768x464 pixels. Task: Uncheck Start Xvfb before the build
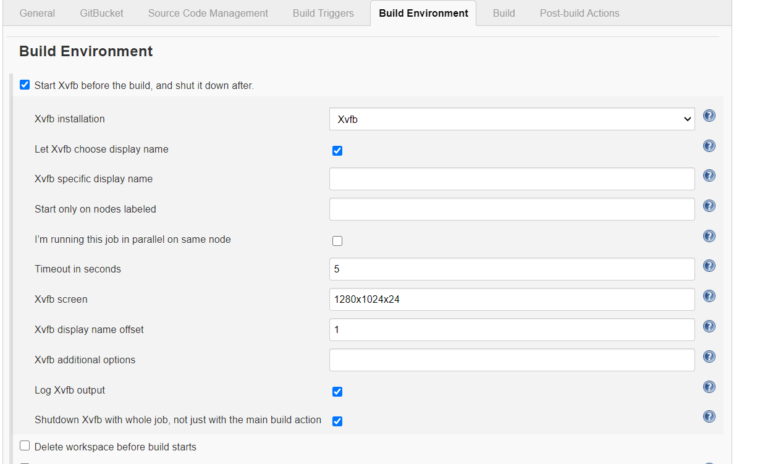[25, 85]
